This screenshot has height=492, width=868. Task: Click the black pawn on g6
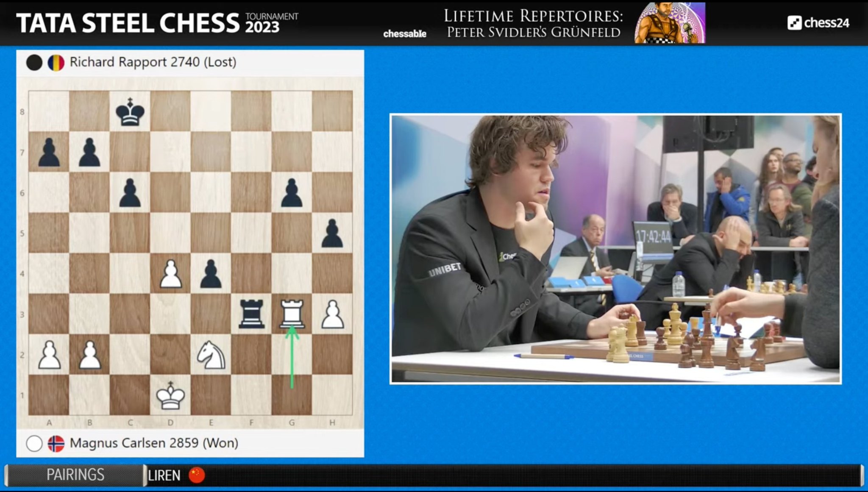292,193
